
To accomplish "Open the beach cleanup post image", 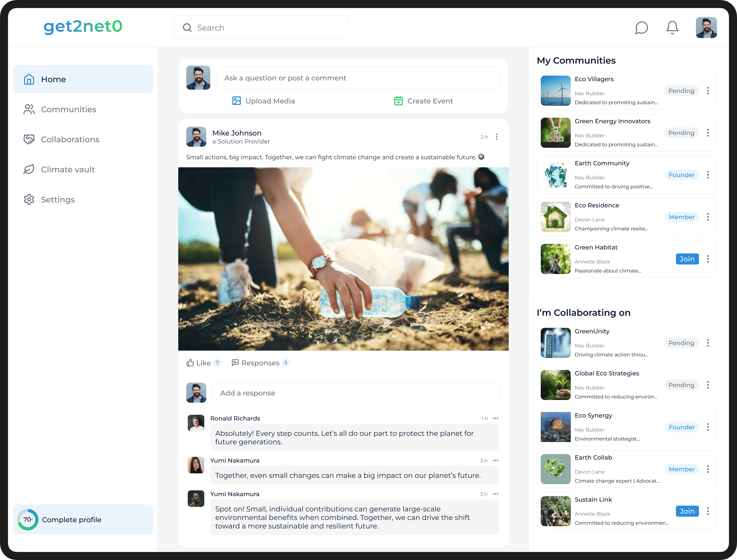I will coord(343,259).
